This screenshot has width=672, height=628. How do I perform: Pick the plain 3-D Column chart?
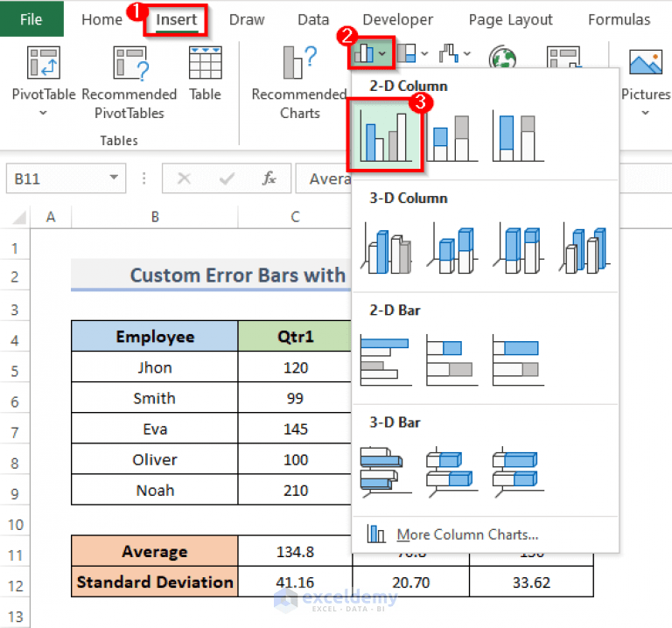click(584, 249)
